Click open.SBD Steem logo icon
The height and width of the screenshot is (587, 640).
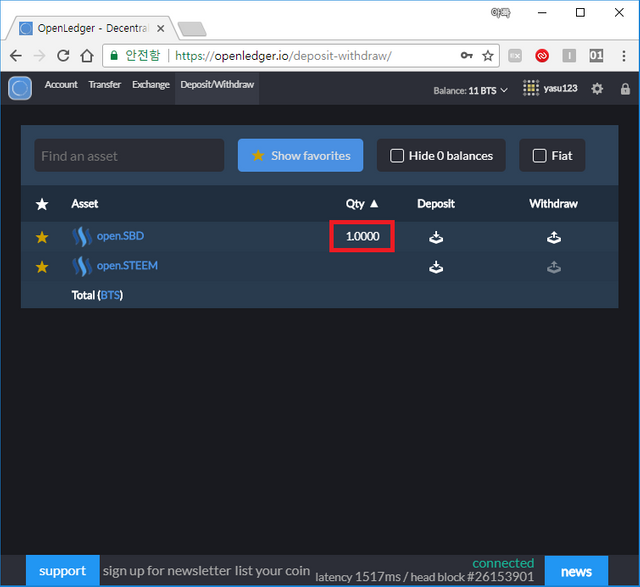click(82, 237)
